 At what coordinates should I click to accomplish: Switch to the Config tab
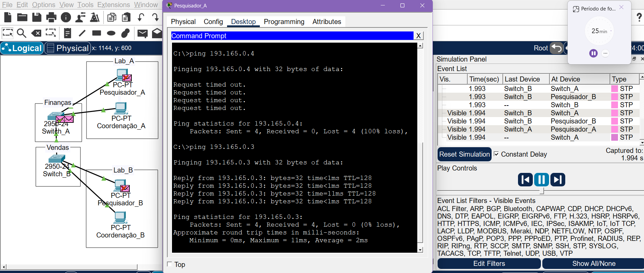(213, 22)
